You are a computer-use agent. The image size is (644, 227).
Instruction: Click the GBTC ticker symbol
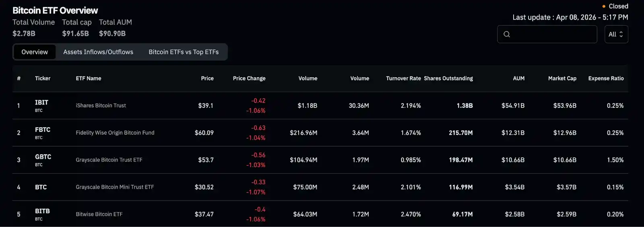click(x=43, y=157)
